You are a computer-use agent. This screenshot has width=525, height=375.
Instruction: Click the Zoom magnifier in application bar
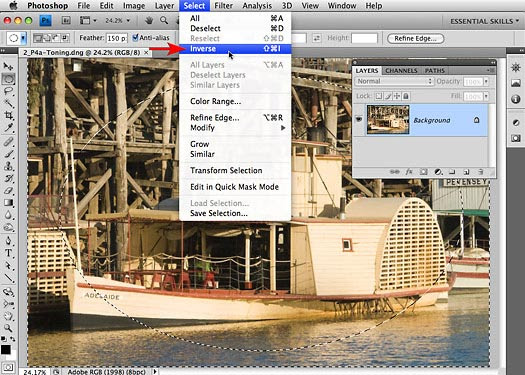tap(164, 21)
